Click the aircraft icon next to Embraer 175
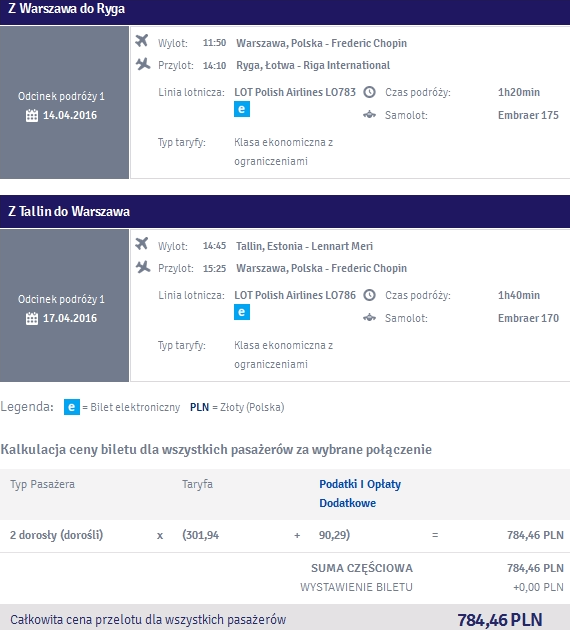Image resolution: width=570 pixels, height=630 pixels. click(x=370, y=115)
